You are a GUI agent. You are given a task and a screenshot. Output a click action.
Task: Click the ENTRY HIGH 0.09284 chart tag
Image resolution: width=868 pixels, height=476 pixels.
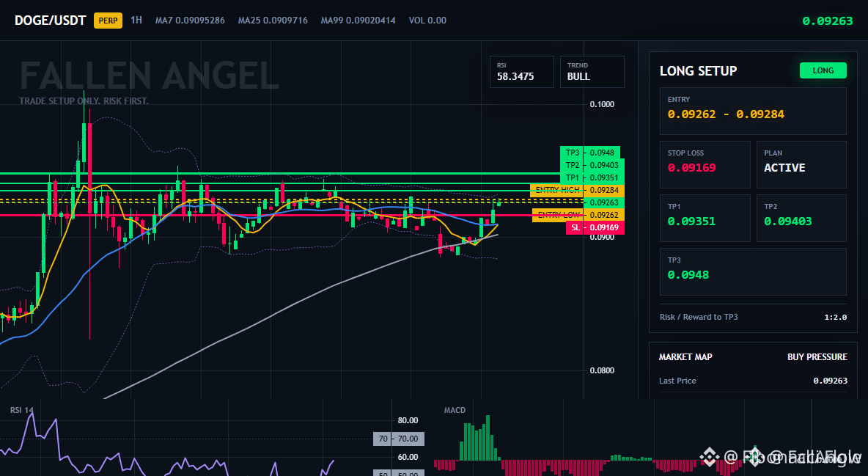[x=578, y=190]
